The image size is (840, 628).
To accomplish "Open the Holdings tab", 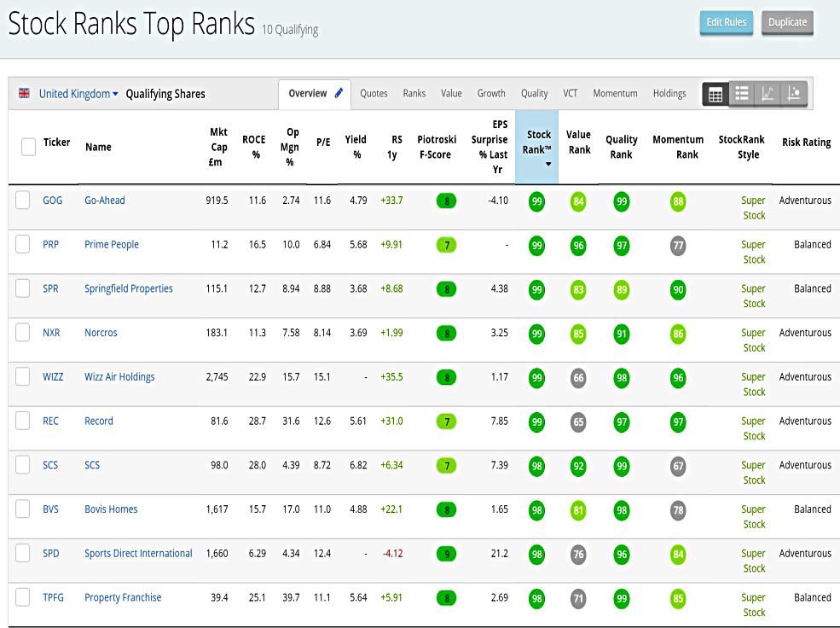I will point(669,94).
